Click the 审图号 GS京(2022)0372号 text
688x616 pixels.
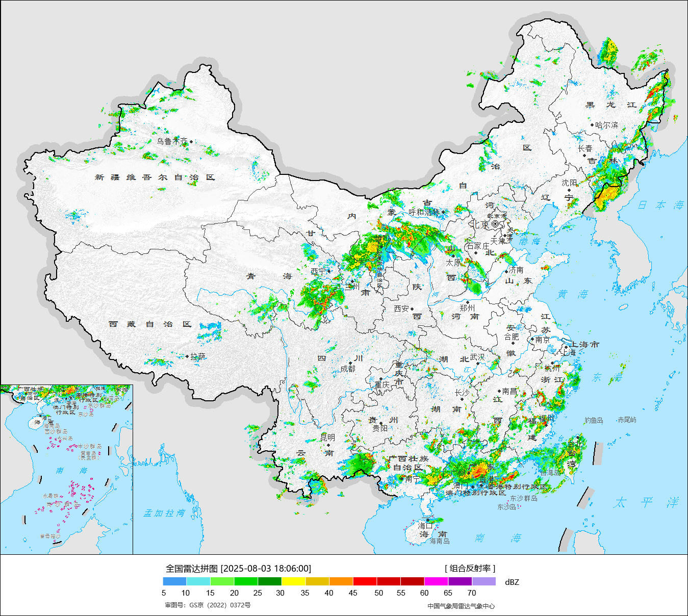[208, 605]
